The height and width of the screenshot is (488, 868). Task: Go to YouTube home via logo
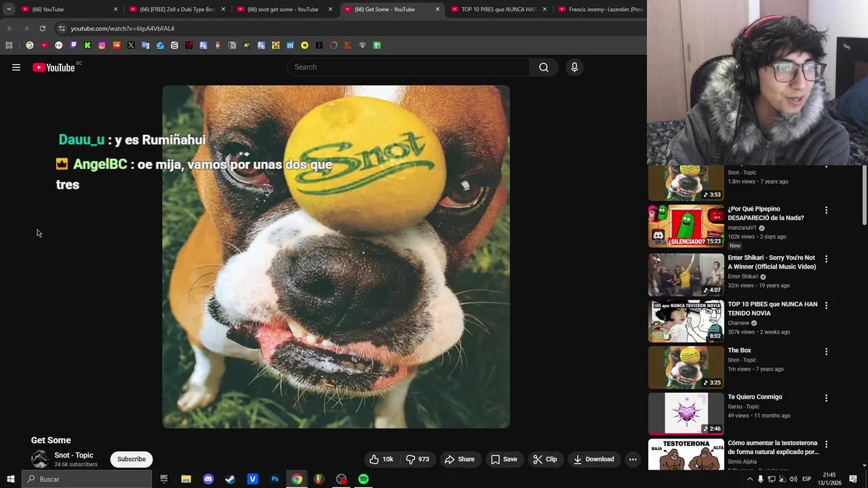[x=54, y=67]
